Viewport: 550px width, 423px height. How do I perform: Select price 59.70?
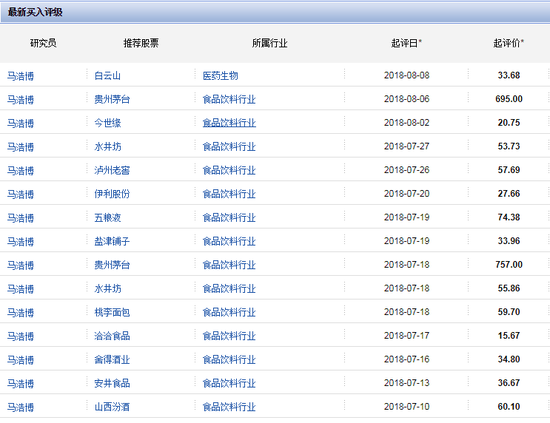click(x=509, y=312)
